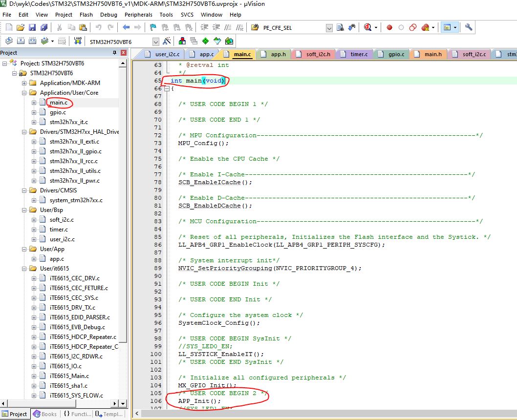Image resolution: width=517 pixels, height=420 pixels.
Task: Open the PE_CFE_SEL find combo box dropdown
Action: point(329,28)
